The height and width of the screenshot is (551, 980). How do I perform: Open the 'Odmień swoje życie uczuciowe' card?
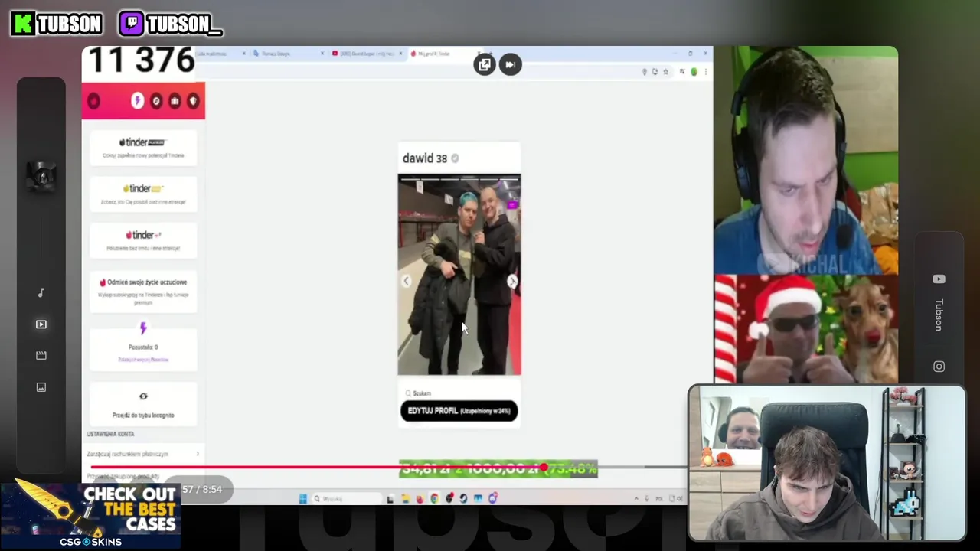pyautogui.click(x=143, y=292)
